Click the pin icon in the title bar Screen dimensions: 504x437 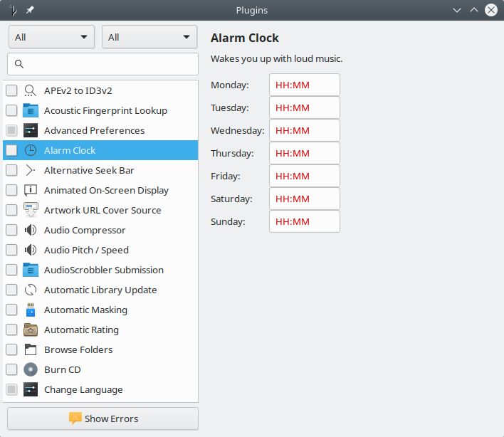point(30,10)
